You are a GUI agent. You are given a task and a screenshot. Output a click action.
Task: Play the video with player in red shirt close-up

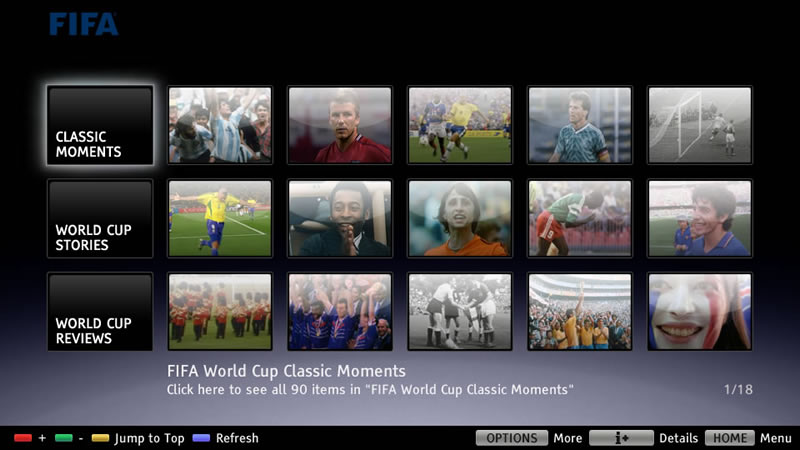tap(340, 126)
